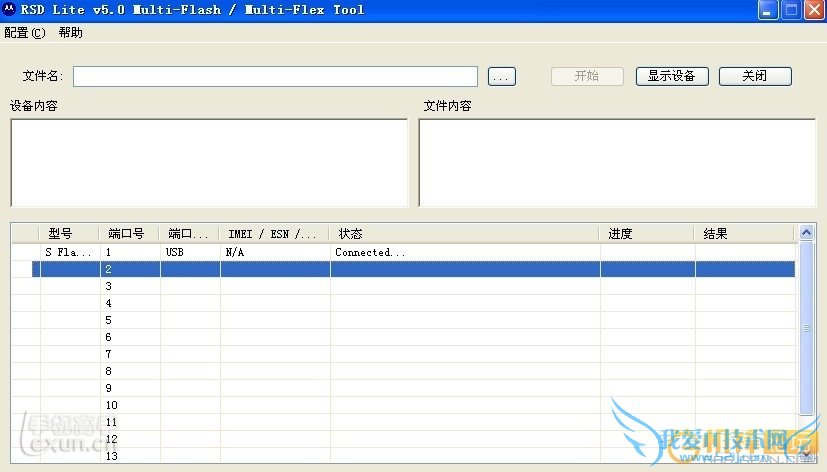Click the IMEI / ESN column header

tap(274, 234)
